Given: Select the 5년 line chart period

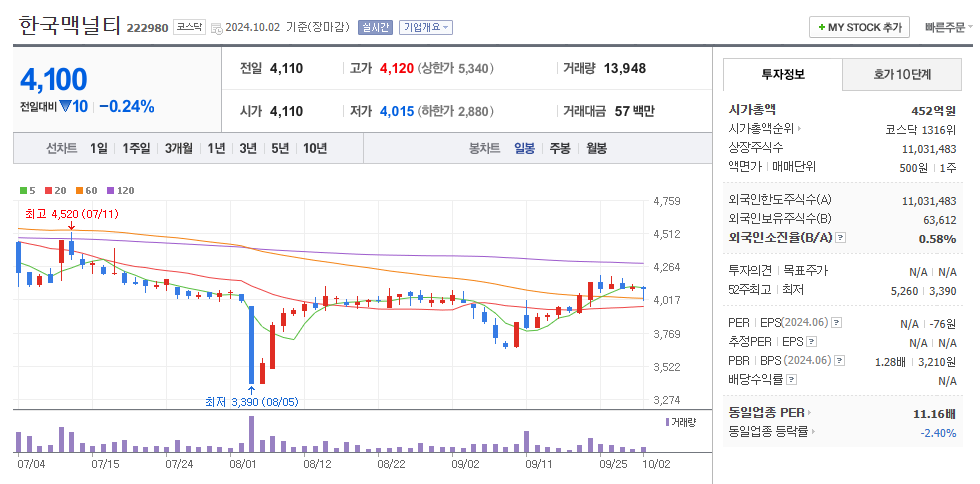Looking at the screenshot, I should pos(280,149).
